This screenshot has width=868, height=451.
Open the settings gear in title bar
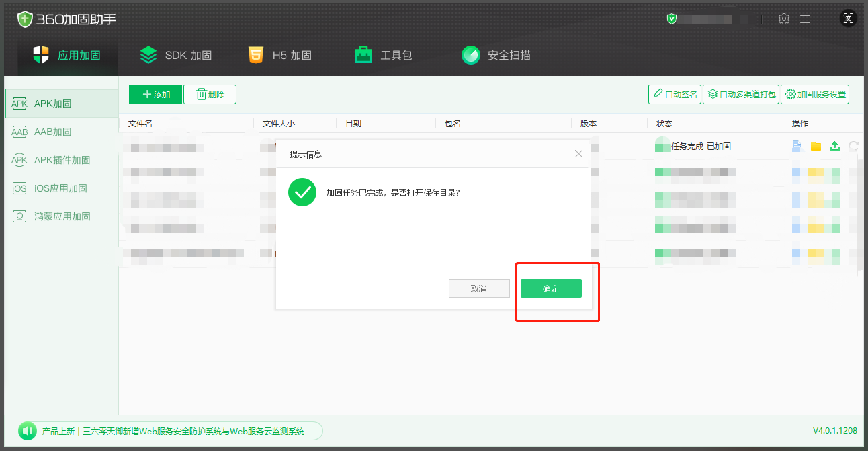(784, 19)
